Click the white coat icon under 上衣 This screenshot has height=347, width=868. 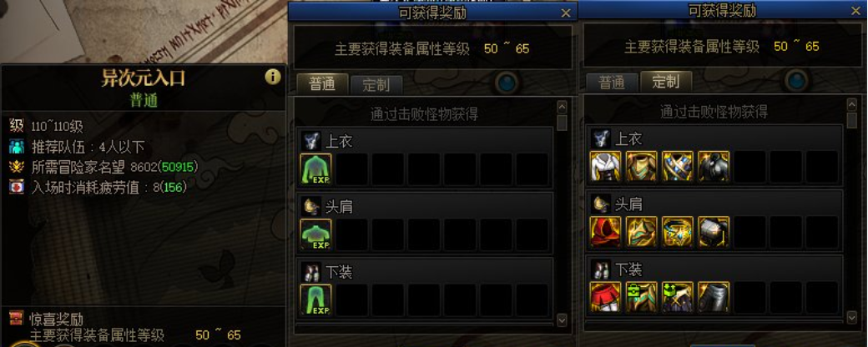(x=606, y=166)
